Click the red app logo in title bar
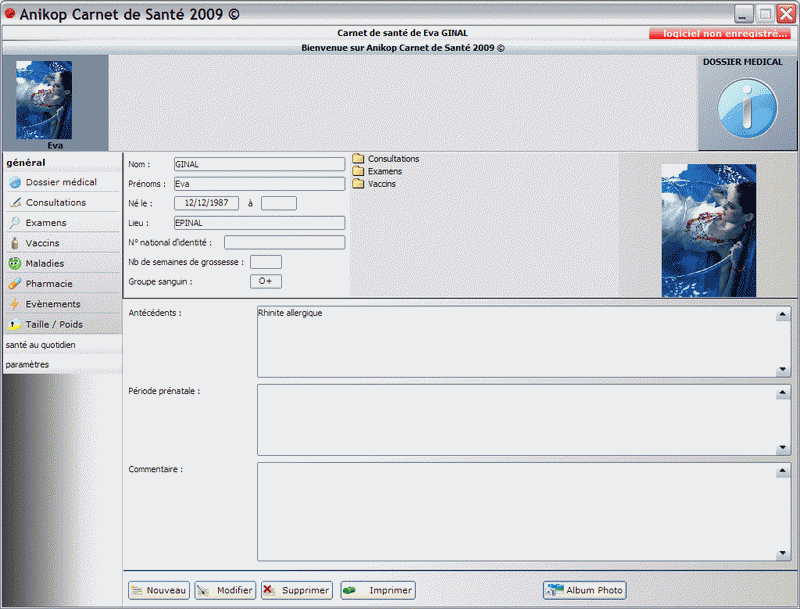Viewport: 800px width, 609px height. [10, 13]
